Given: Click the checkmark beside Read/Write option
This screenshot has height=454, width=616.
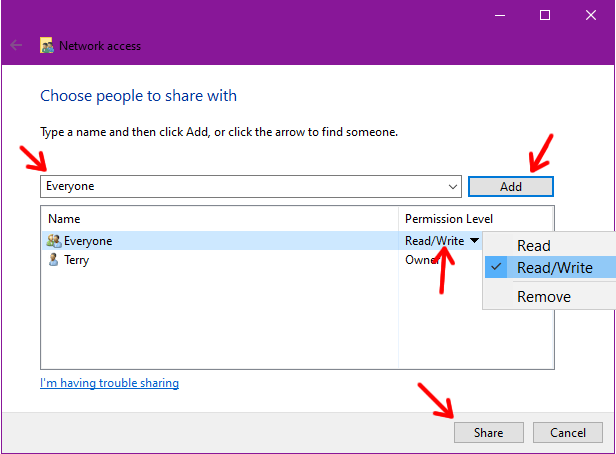Looking at the screenshot, I should pos(496,267).
